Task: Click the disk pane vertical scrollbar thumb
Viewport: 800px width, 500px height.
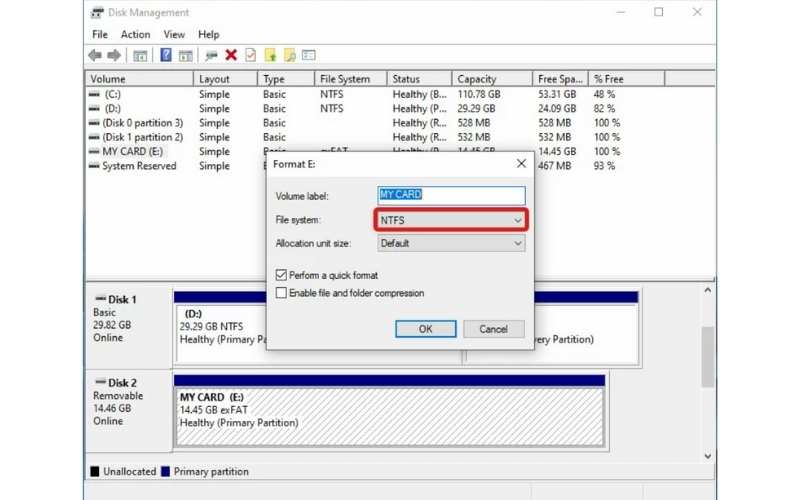Action: coord(707,357)
